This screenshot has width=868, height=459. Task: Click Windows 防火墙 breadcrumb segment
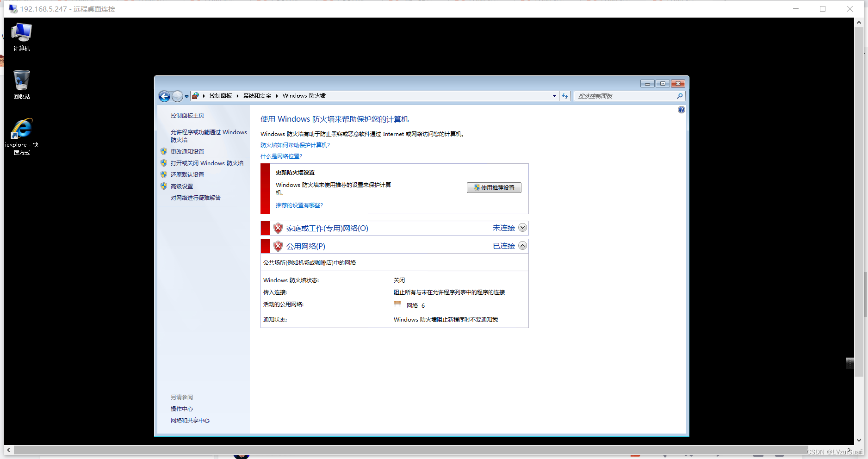[304, 96]
